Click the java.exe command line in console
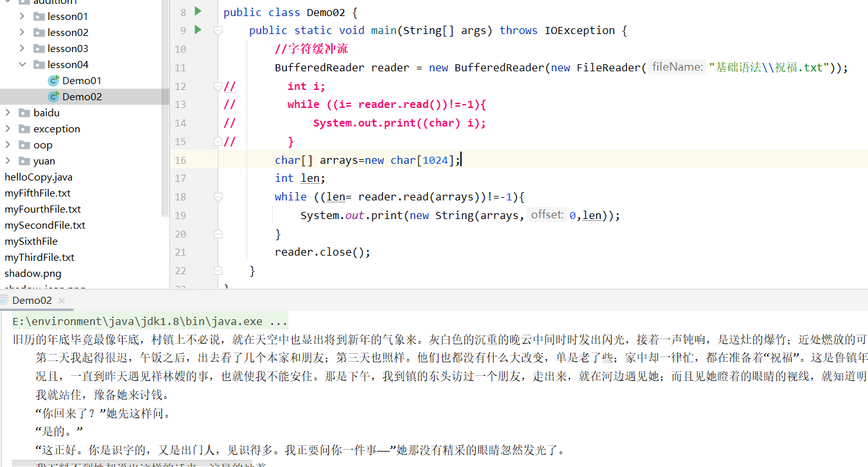This screenshot has height=467, width=868. [x=150, y=321]
